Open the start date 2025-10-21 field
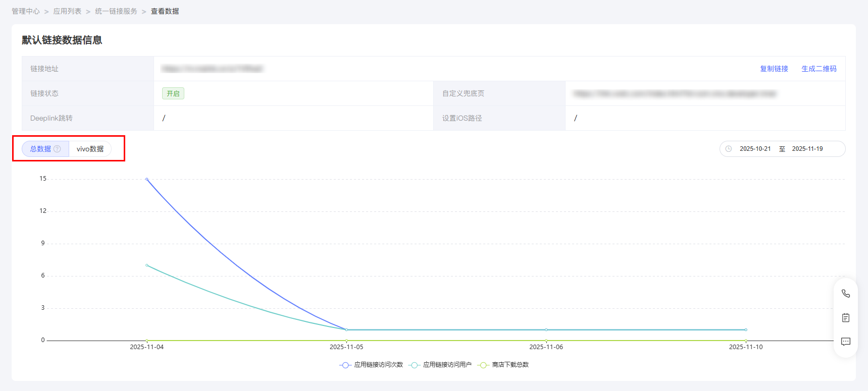This screenshot has height=391, width=868. click(755, 149)
